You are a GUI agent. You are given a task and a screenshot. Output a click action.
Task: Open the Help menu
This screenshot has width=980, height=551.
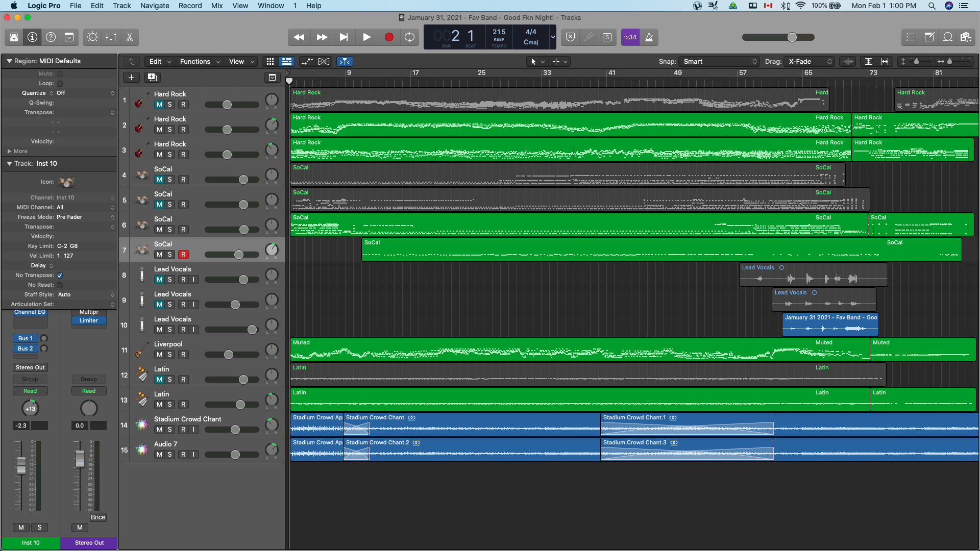[x=314, y=6]
